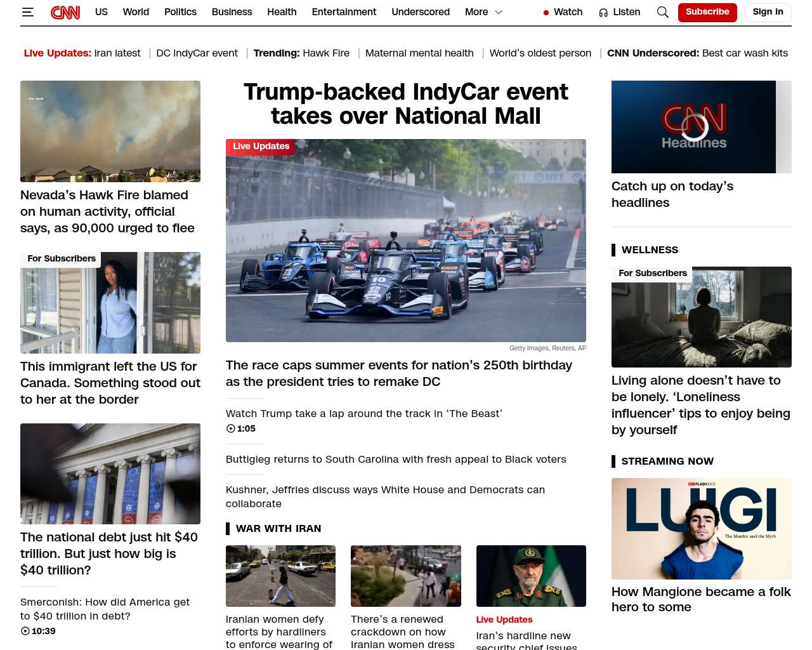Open the trending Hawk Fire link
The image size is (812, 650).
click(326, 53)
